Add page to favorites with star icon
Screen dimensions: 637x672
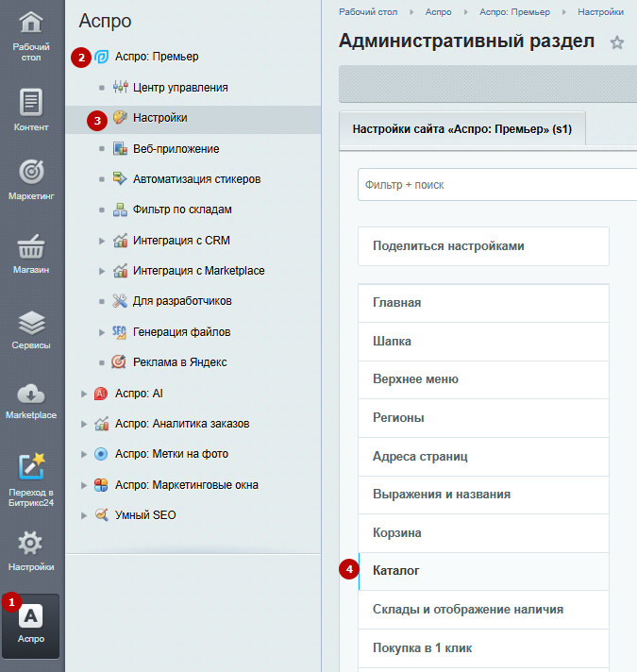coord(617,42)
